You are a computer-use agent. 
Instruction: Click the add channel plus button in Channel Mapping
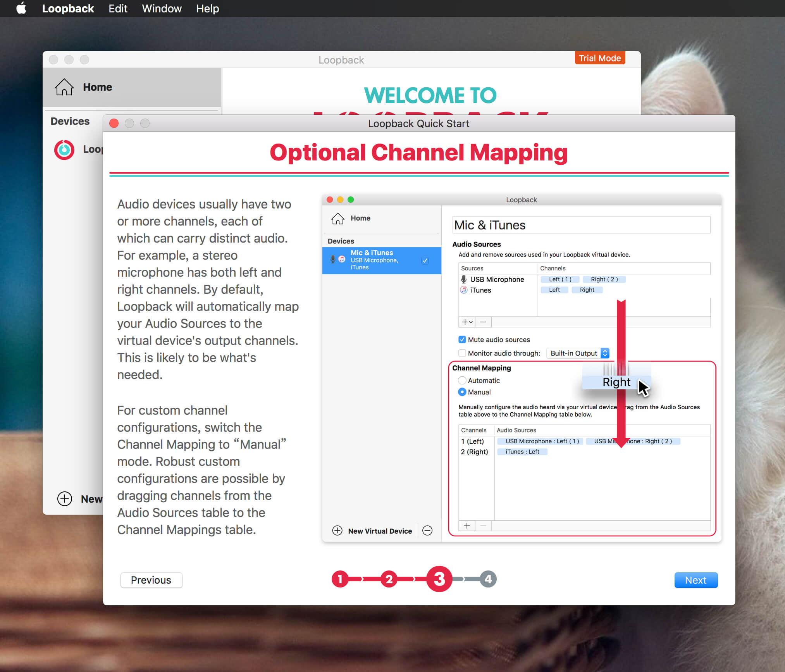467,526
